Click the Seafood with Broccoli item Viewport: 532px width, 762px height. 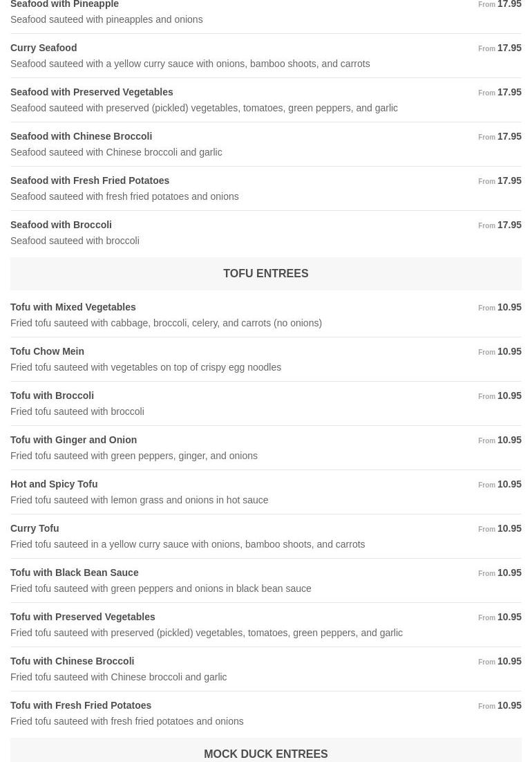pos(61,225)
